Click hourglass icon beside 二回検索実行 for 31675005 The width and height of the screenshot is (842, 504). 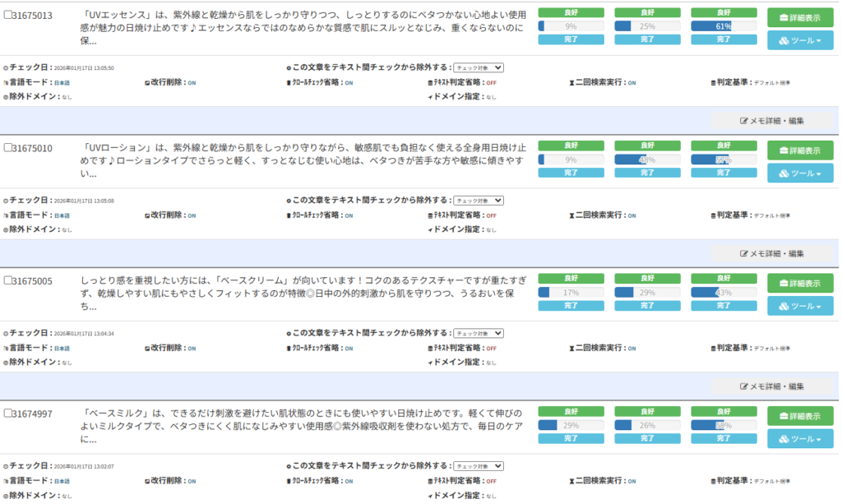pos(571,348)
